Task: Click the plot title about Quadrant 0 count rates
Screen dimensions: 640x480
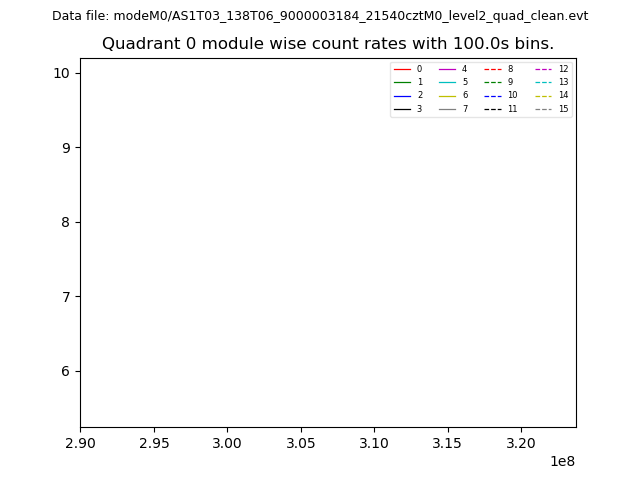Action: 328,44
